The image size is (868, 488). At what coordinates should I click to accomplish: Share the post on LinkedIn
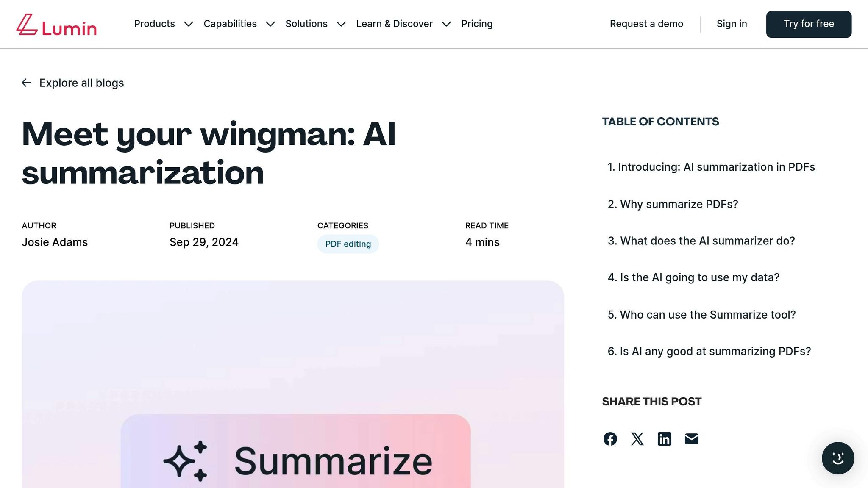664,439
